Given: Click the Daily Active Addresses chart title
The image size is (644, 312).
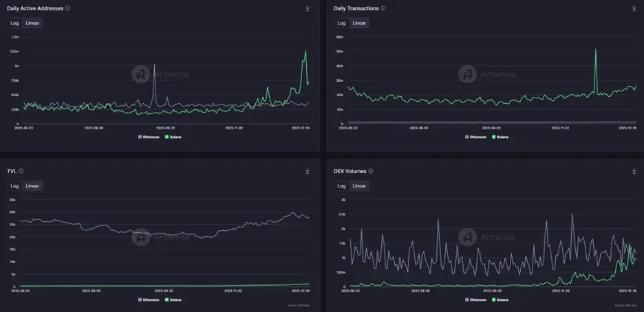Looking at the screenshot, I should point(35,8).
